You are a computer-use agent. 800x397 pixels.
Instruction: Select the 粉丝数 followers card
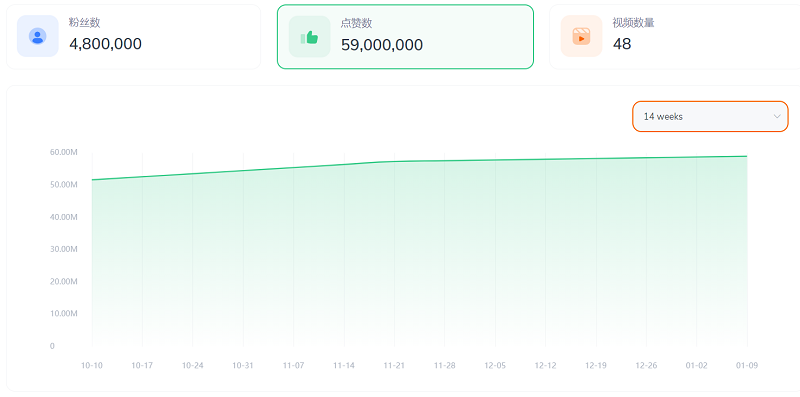(134, 37)
